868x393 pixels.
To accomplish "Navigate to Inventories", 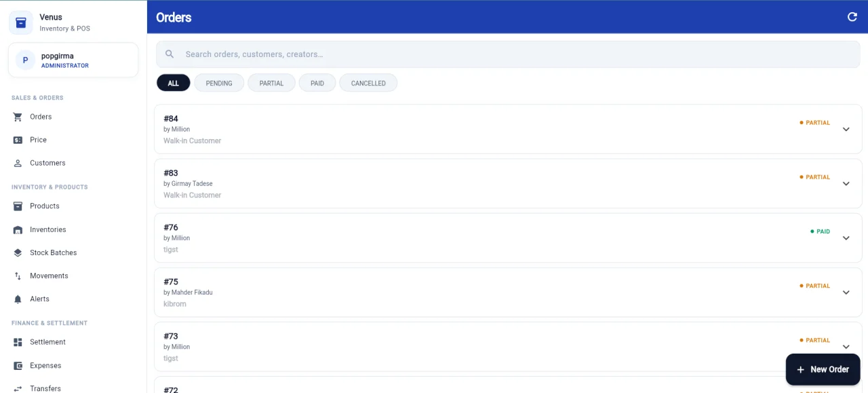I will click(73, 229).
